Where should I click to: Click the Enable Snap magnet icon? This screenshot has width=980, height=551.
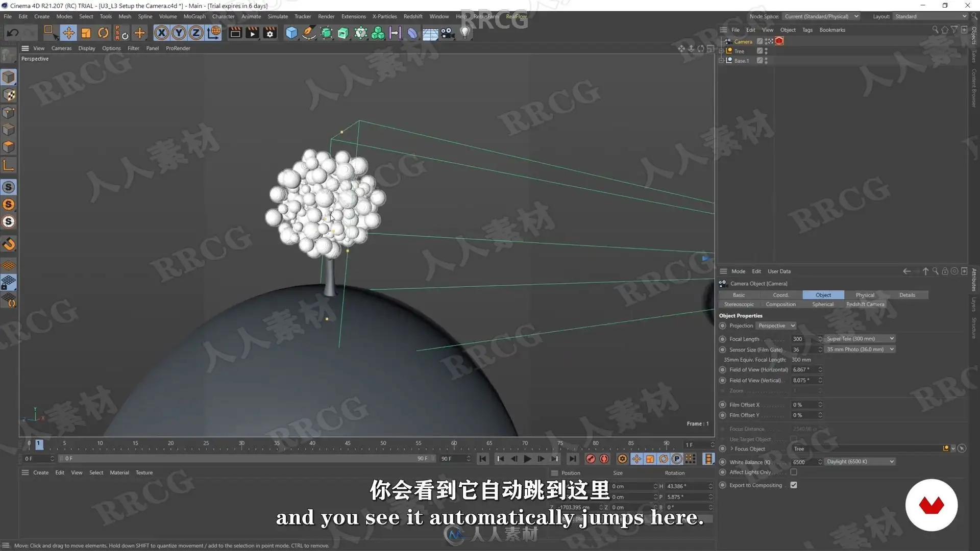pos(9,244)
